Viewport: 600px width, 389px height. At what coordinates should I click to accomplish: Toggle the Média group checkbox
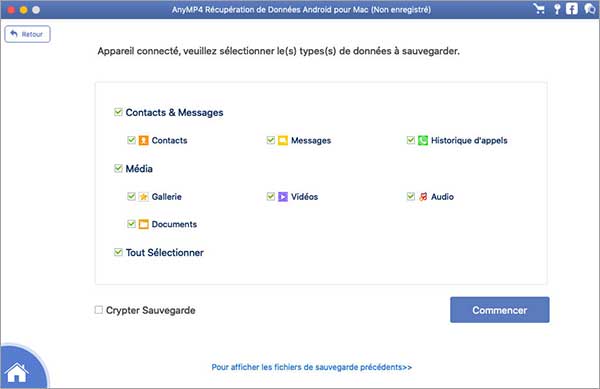[118, 168]
